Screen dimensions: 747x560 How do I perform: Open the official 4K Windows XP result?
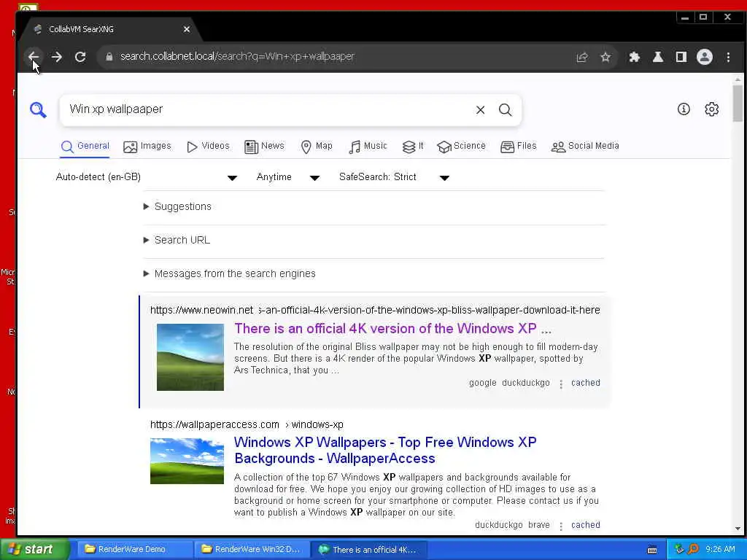392,329
